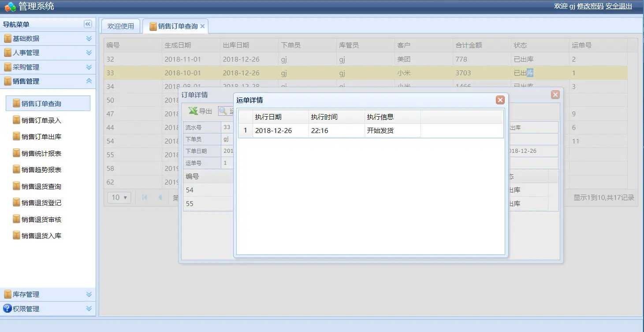Click 美团 customer cell in row 32
This screenshot has height=332, width=644.
point(424,59)
